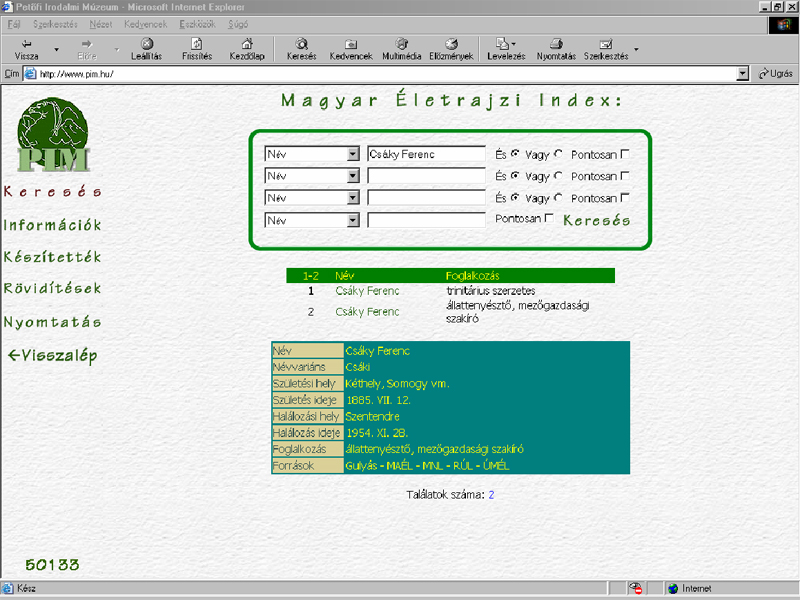Open the second row Név field dropdown
800x600 pixels.
(353, 176)
